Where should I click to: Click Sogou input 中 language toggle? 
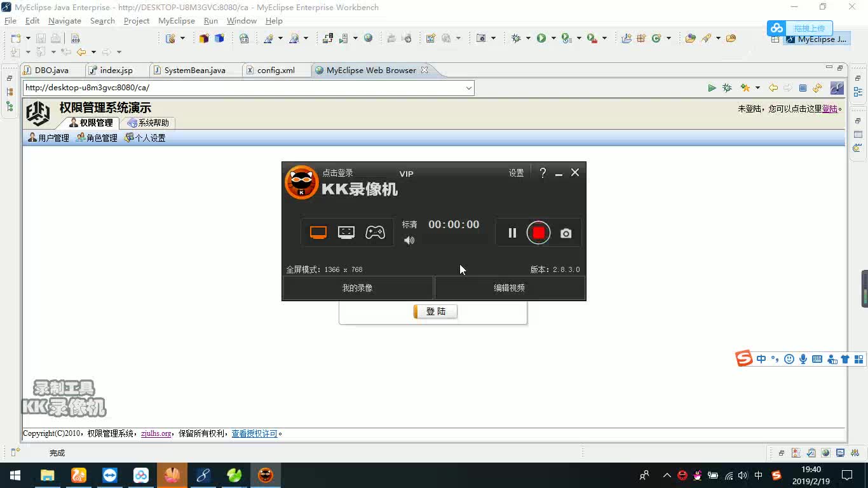(x=761, y=359)
